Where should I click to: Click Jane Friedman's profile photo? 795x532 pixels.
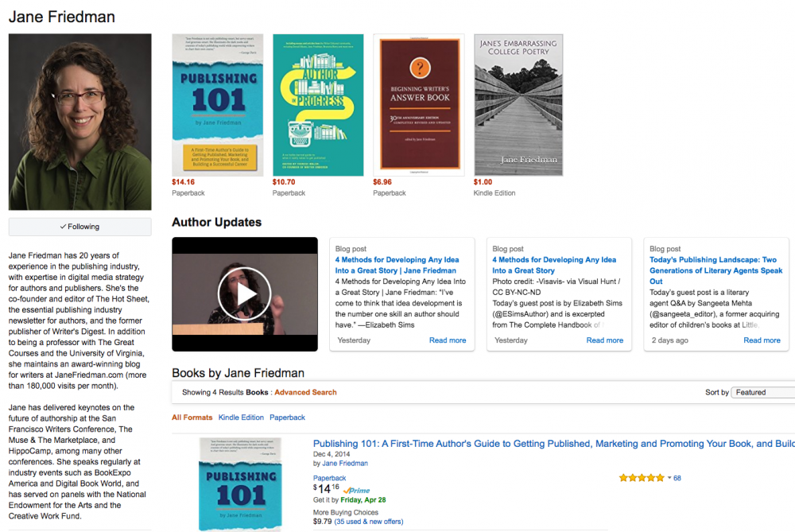click(x=79, y=119)
